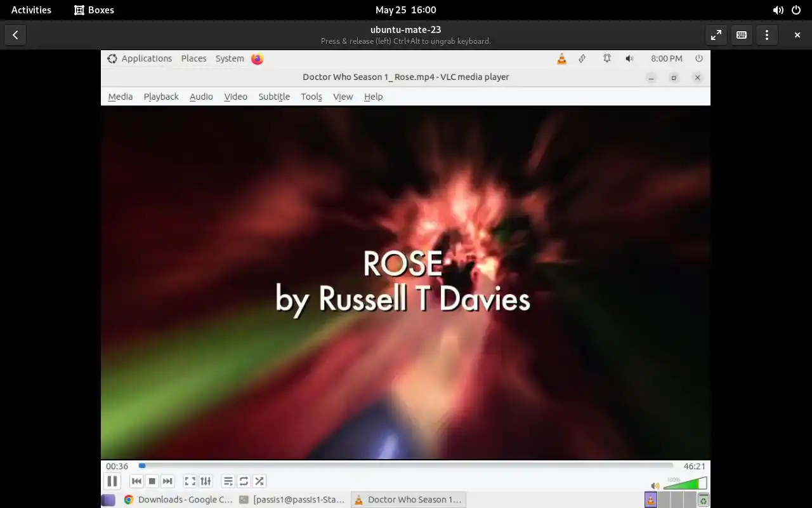This screenshot has height=508, width=812.
Task: Select Doctor Who Season 1 taskbar entry
Action: point(408,500)
